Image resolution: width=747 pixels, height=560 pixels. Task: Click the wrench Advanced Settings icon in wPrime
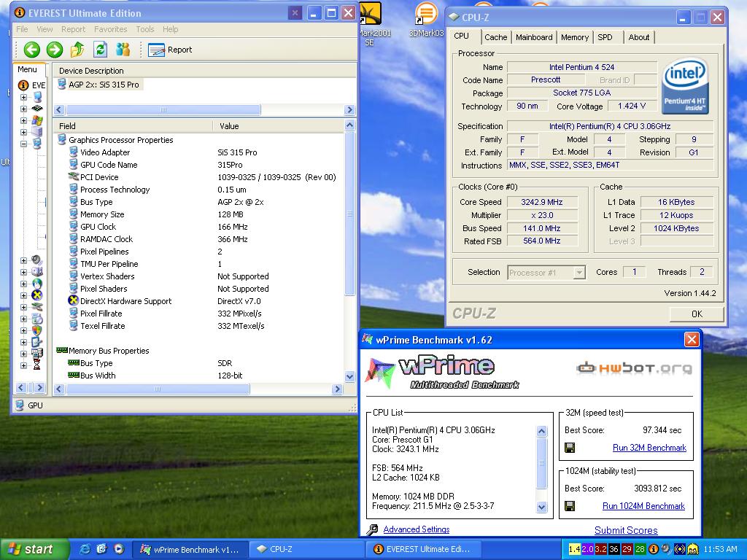[372, 529]
